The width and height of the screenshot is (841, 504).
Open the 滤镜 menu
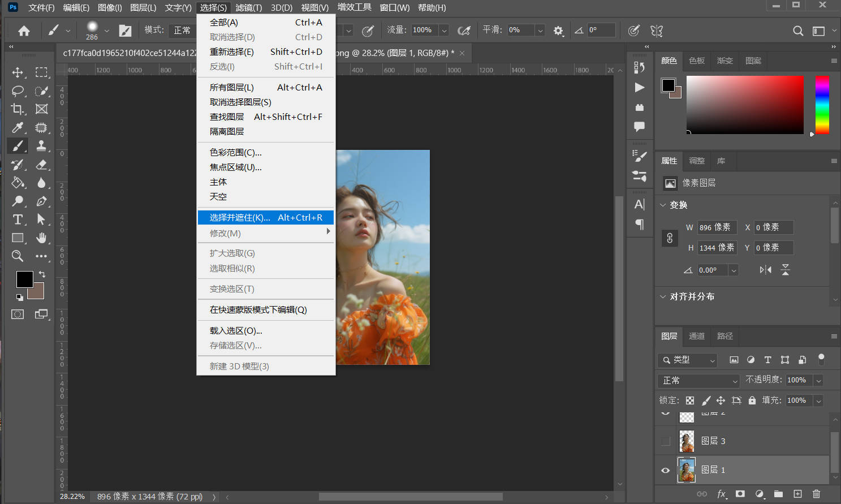(x=248, y=7)
